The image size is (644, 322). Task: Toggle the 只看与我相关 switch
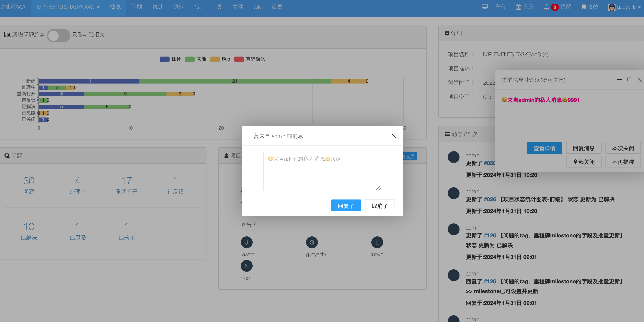[x=59, y=36]
